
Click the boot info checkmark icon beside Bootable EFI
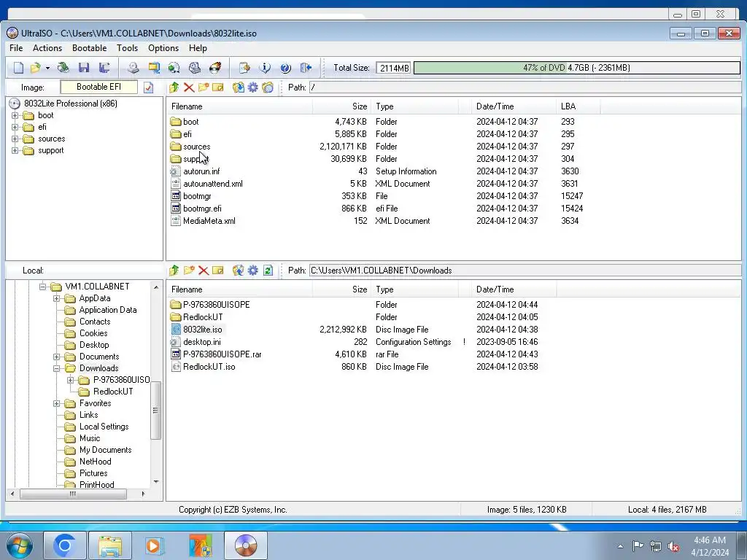(148, 87)
